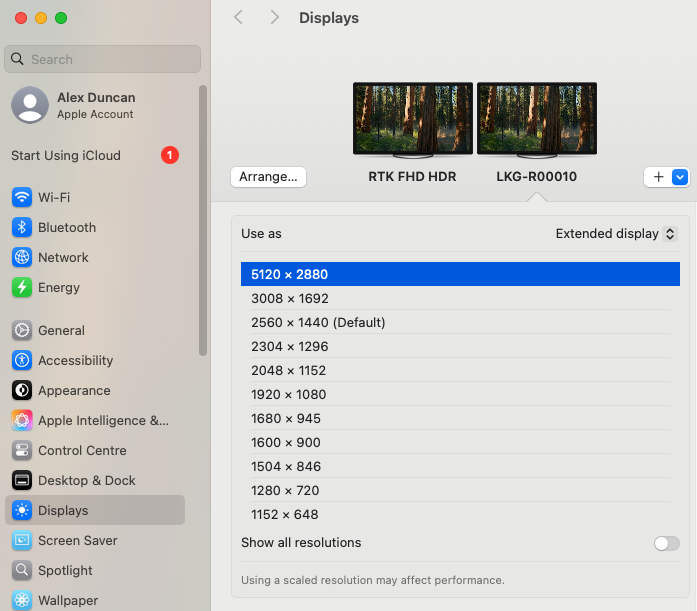
Task: Click the plus add display button
Action: point(658,177)
